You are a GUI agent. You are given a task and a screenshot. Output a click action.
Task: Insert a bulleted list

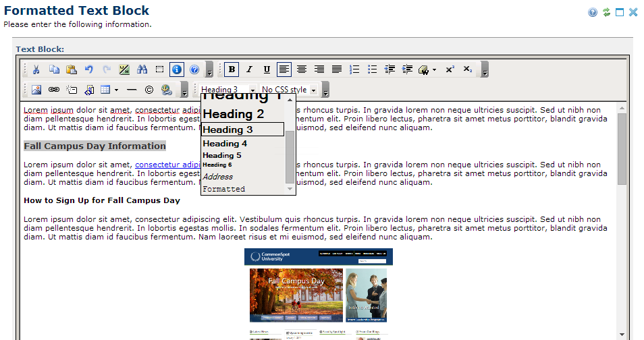point(372,69)
